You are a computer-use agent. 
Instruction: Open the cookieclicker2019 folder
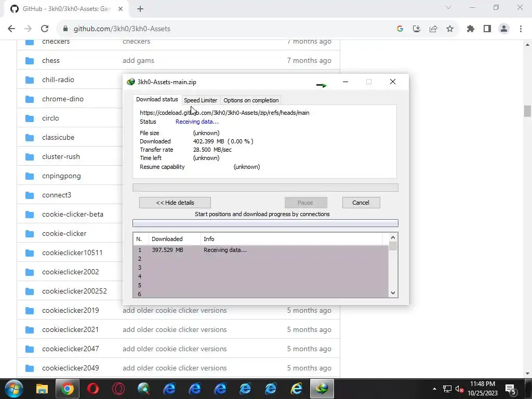[x=71, y=311]
